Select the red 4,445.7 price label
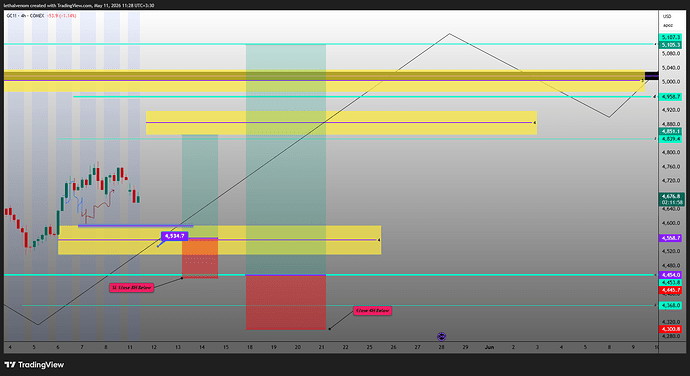Screen dimensions: 690x376 click(x=670, y=290)
